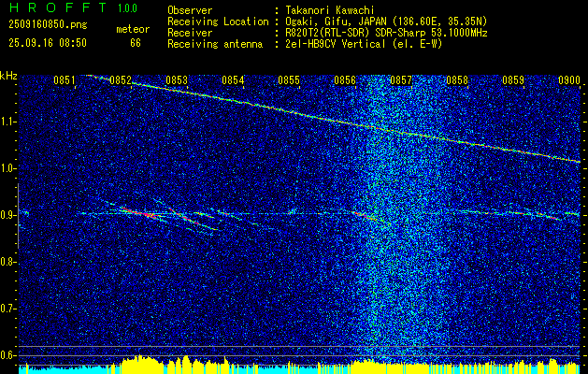The width and height of the screenshot is (588, 374).
Task: Click the antenna text 2el-HB9CV Vertical
Action: [x=335, y=44]
